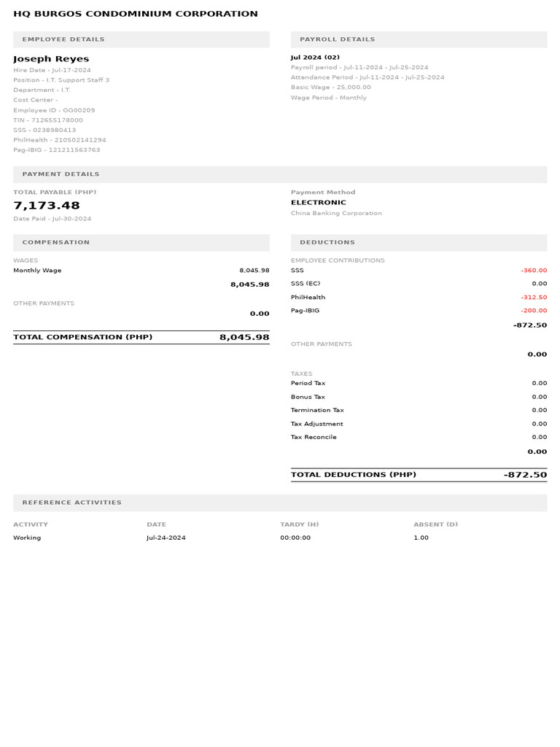Image resolution: width=560 pixels, height=747 pixels.
Task: Click the Monthly Wage row label
Action: [37, 271]
